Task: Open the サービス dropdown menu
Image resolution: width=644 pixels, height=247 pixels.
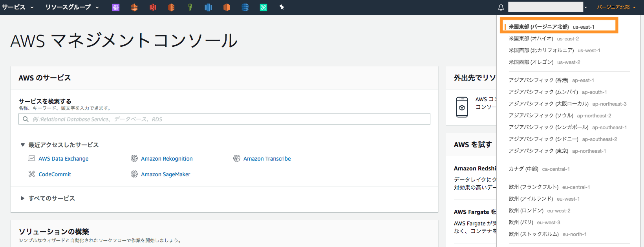Action: pyautogui.click(x=18, y=7)
